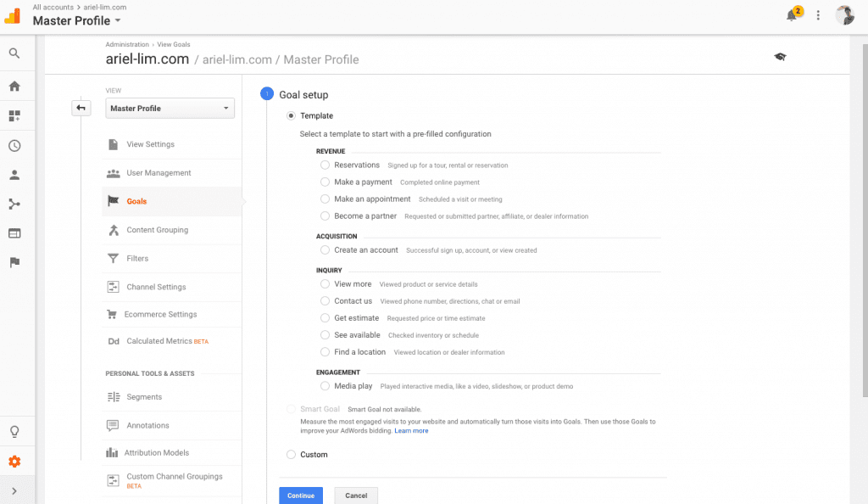Click the Segments icon
Image resolution: width=868 pixels, height=504 pixels.
click(113, 397)
